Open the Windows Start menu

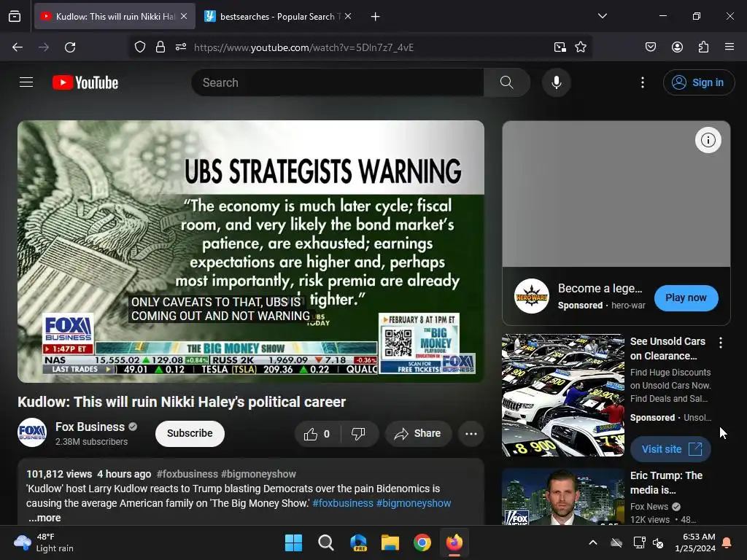pyautogui.click(x=293, y=542)
